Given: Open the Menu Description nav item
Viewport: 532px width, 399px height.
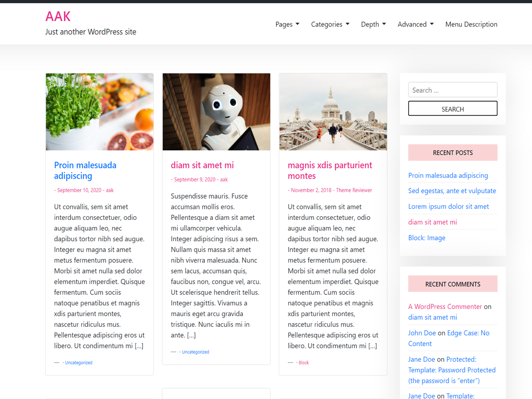Looking at the screenshot, I should pos(471,24).
